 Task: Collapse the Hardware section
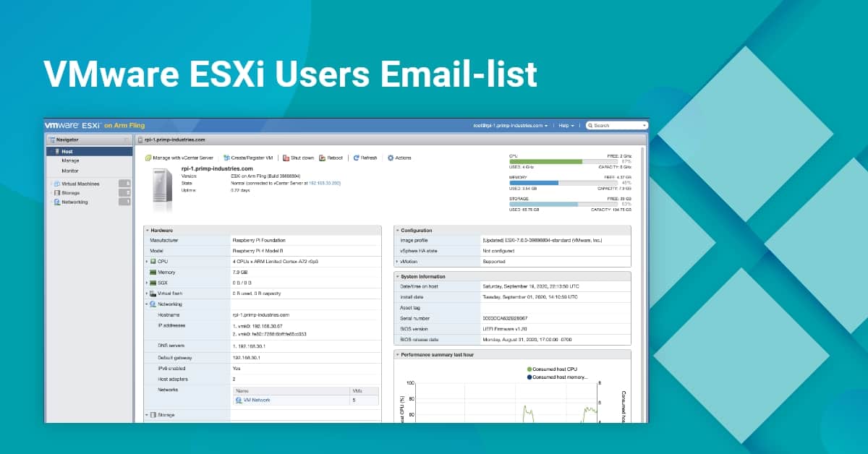[x=147, y=230]
